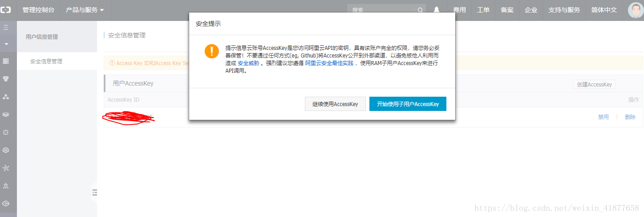Click the layered stack sidebar icon
Viewport: 644px width, 217px height.
click(x=6, y=115)
